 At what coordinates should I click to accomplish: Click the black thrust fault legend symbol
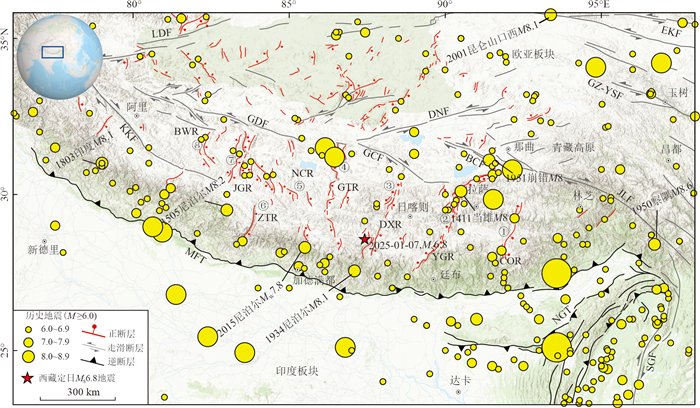click(x=92, y=361)
